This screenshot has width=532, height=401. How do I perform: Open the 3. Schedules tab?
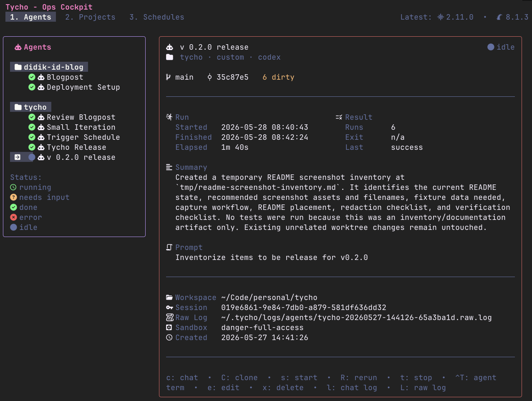[156, 17]
